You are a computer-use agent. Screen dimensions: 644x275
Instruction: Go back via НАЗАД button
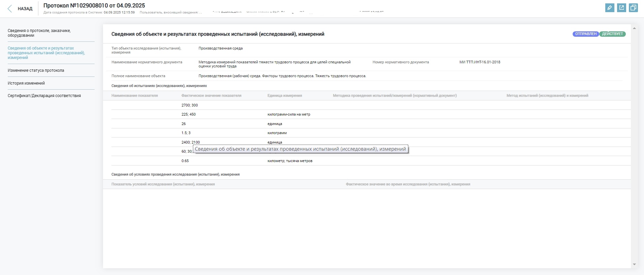(25, 9)
